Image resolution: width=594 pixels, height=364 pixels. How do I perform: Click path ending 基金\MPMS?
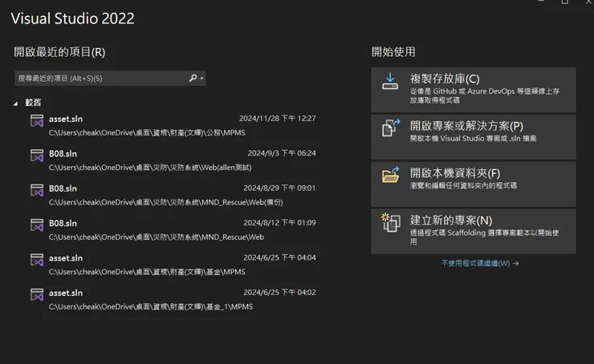tap(147, 272)
